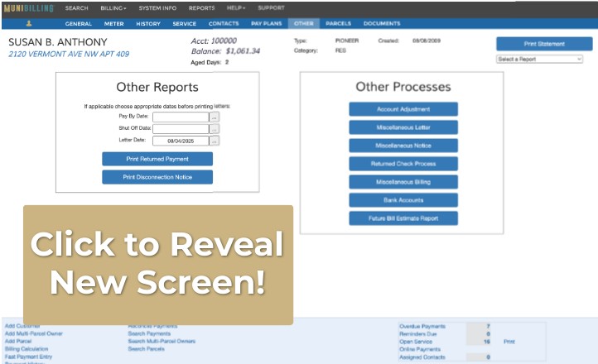Click the Click to Reveal New Screen banner
598x364 pixels.
(158, 265)
